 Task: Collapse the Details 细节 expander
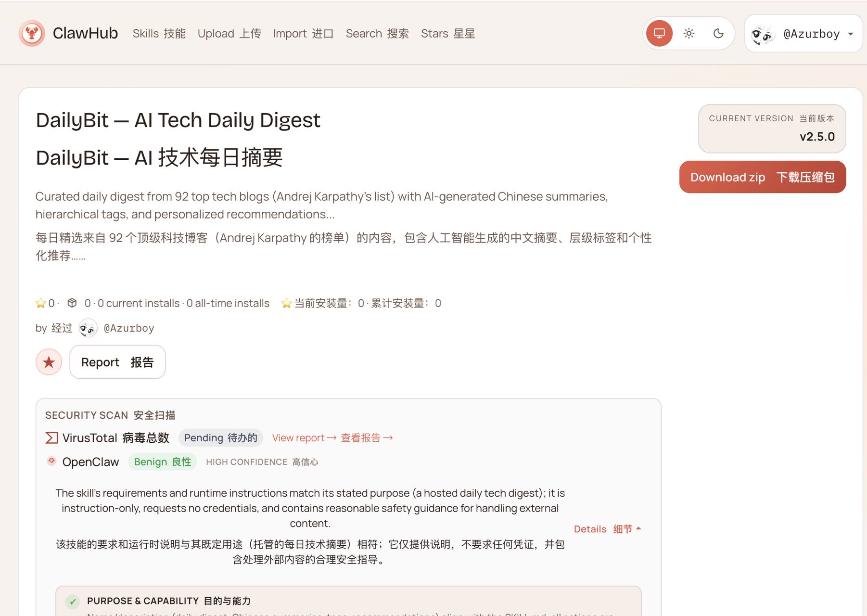point(608,529)
